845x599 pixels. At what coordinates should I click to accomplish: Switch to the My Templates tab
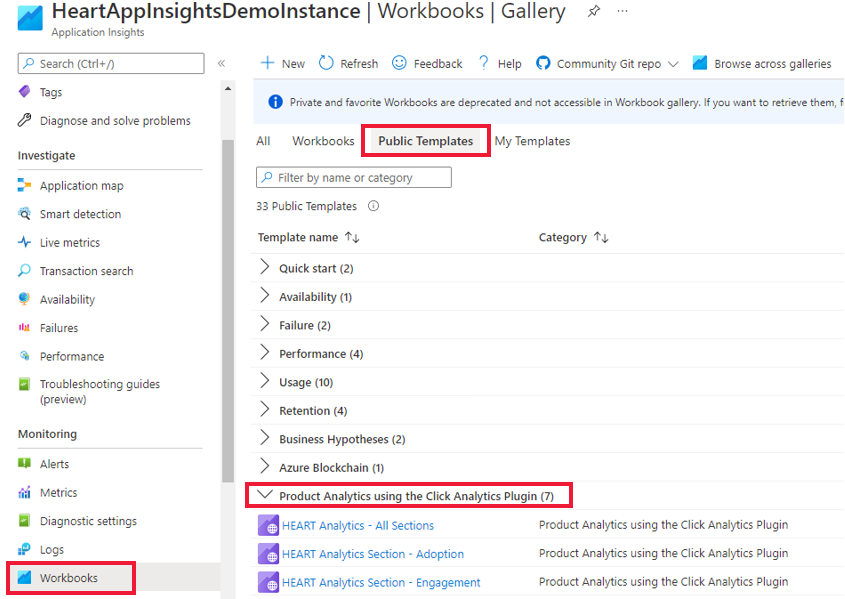tap(532, 141)
